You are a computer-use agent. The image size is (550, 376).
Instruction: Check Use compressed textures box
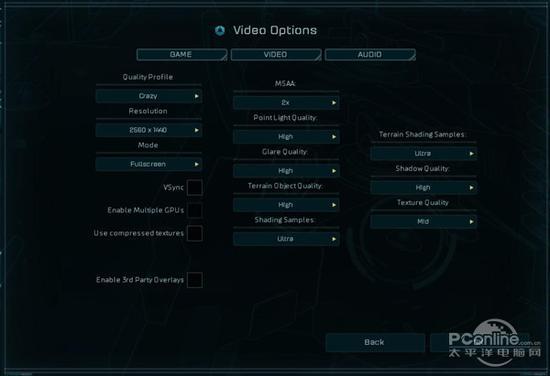click(195, 233)
